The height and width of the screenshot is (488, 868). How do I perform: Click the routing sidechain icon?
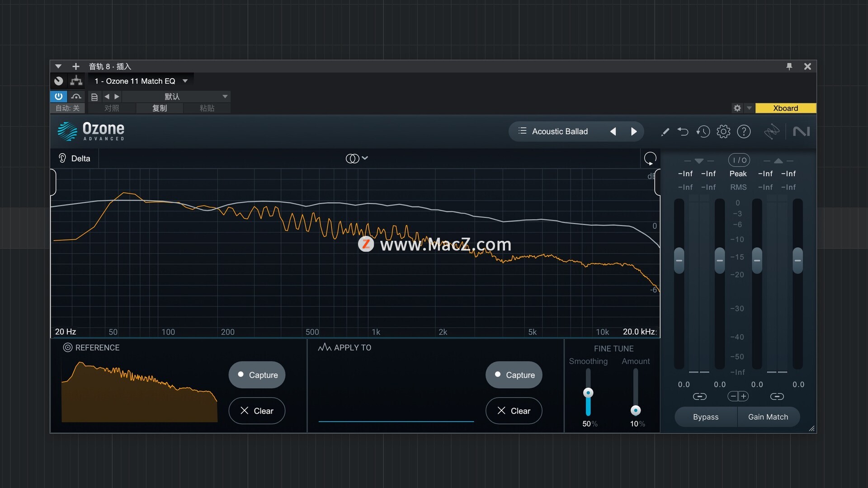tap(76, 81)
